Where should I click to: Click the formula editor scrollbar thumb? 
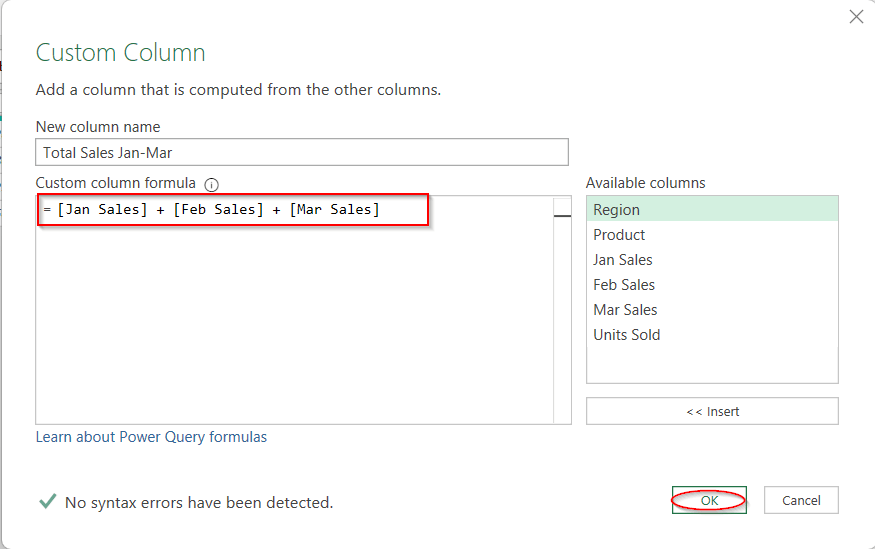[562, 213]
